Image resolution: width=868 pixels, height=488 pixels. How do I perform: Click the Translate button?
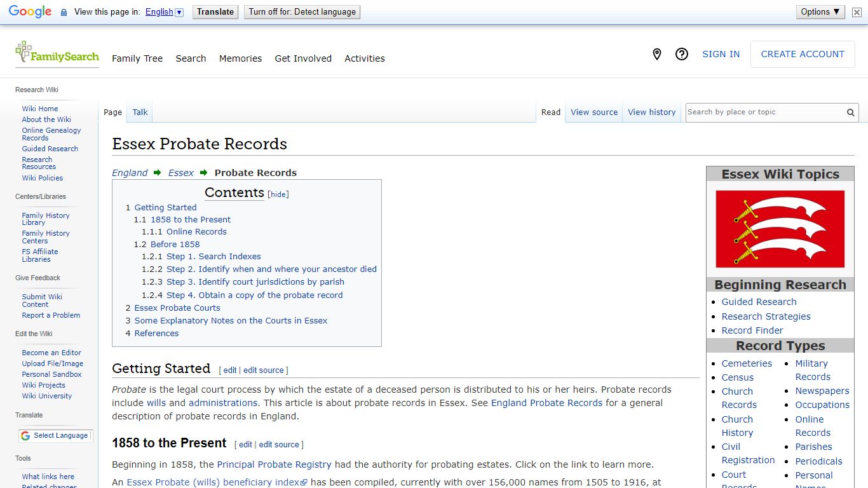coord(215,12)
